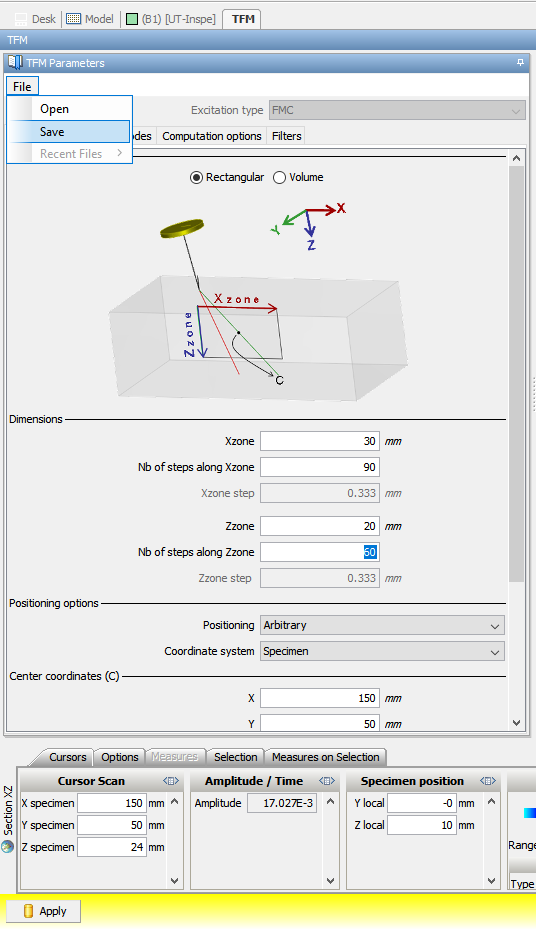Screen dimensions: 536x929
Task: Click Amplitude / Time panel layout icon
Action: (327, 781)
